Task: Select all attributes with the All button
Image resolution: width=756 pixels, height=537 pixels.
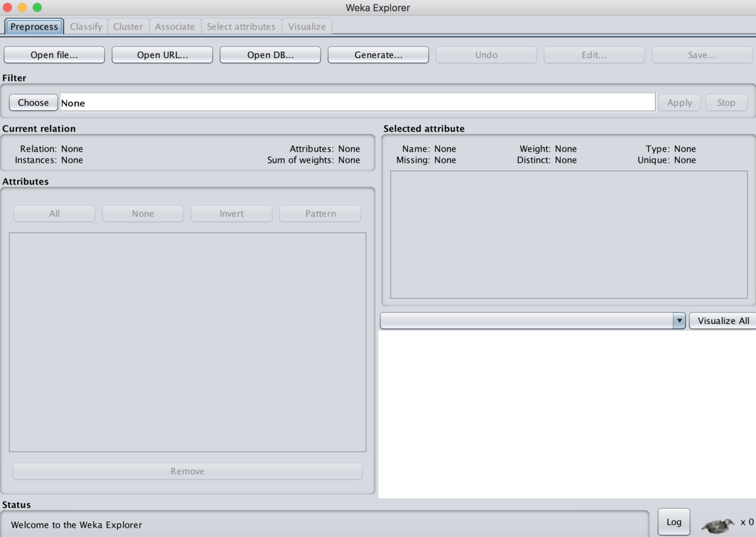Action: [x=54, y=213]
